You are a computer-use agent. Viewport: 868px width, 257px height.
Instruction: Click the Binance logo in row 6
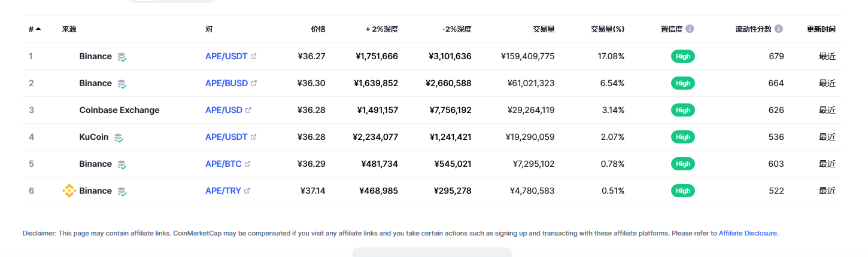click(69, 191)
